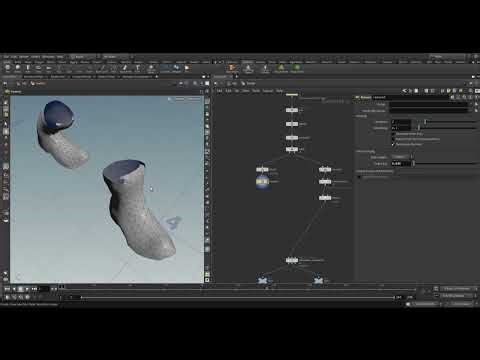Play animation forward in playbar
480x360 pixels.
[x=27, y=289]
